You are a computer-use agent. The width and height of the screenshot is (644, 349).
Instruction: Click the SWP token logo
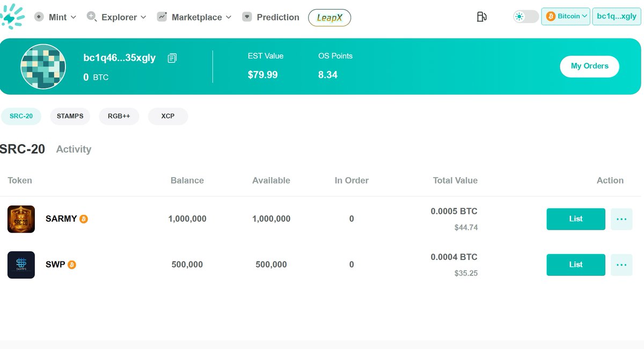pos(21,265)
